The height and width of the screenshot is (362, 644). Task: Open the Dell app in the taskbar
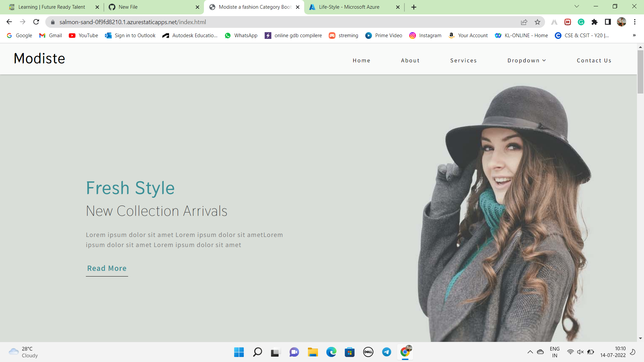(x=368, y=352)
